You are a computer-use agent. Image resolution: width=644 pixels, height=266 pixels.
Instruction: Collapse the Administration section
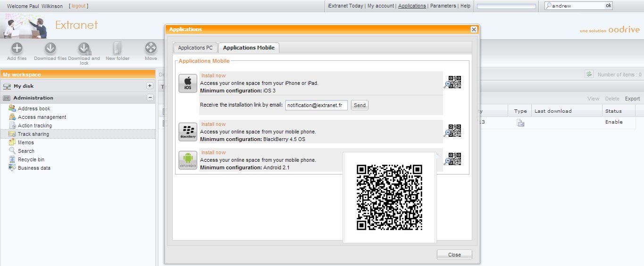(x=150, y=98)
